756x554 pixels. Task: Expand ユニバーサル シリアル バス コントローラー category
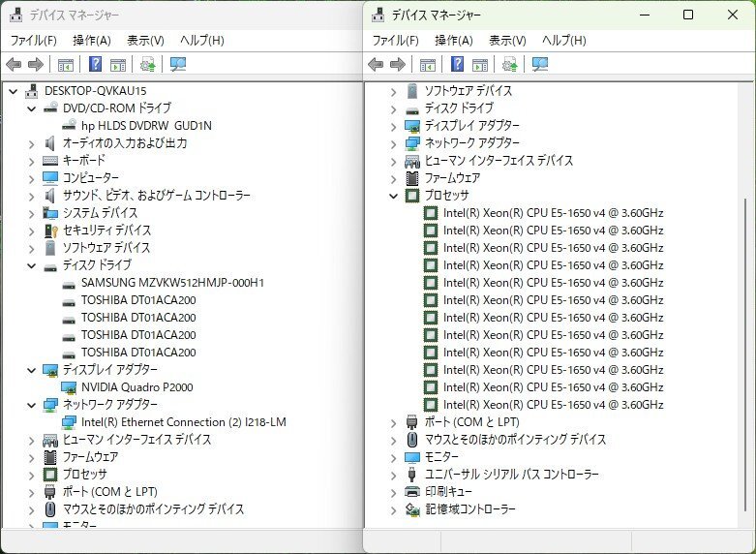tap(393, 475)
